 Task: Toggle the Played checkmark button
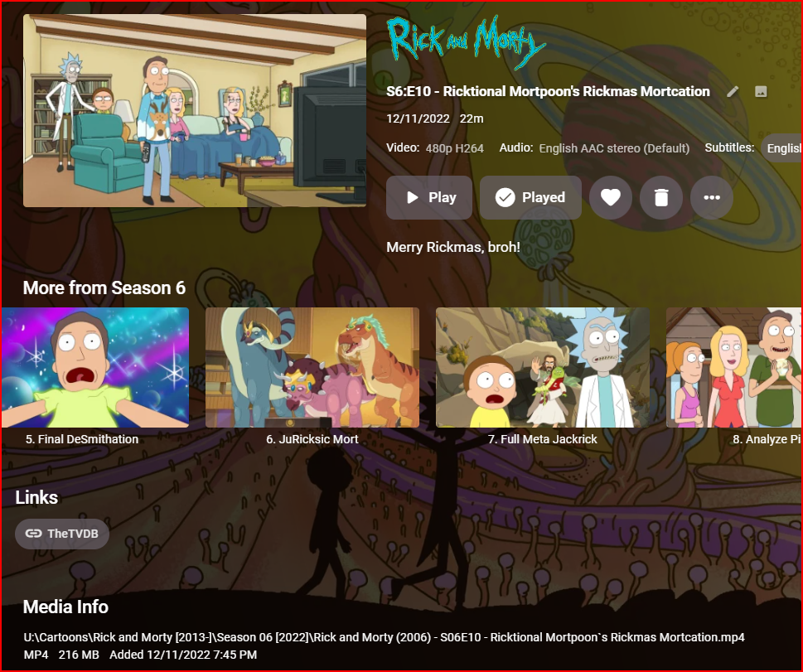[x=530, y=197]
